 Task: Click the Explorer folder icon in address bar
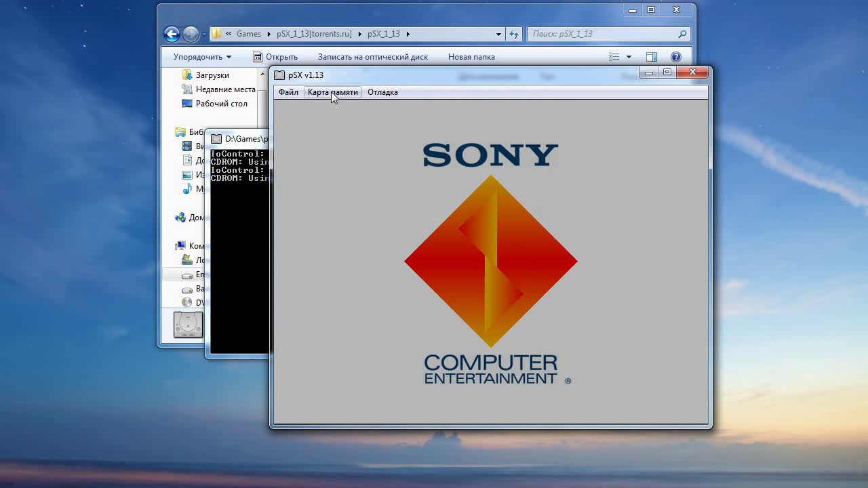coord(216,34)
